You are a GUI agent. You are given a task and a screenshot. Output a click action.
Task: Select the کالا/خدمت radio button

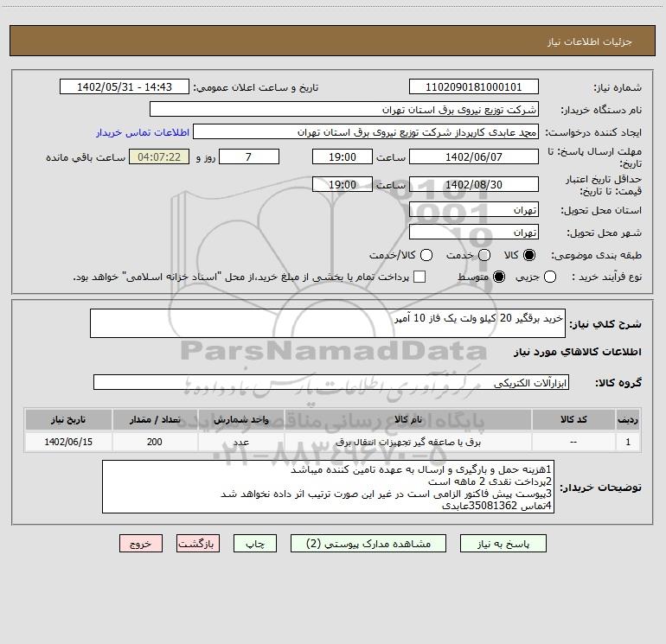coord(426,255)
